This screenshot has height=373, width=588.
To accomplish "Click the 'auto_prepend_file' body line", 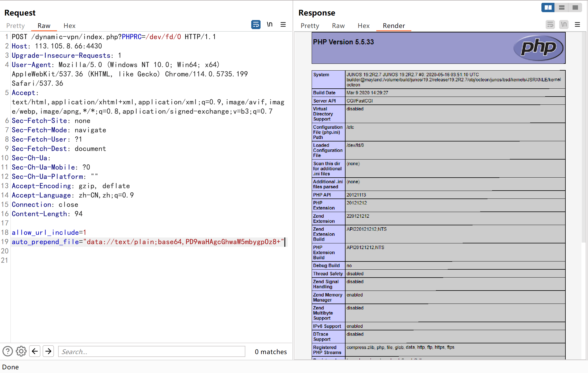I will 148,242.
